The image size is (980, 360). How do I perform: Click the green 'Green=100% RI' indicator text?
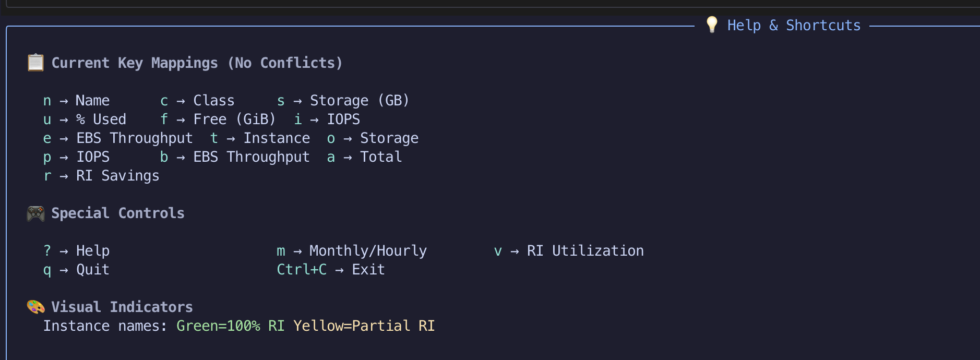click(230, 326)
